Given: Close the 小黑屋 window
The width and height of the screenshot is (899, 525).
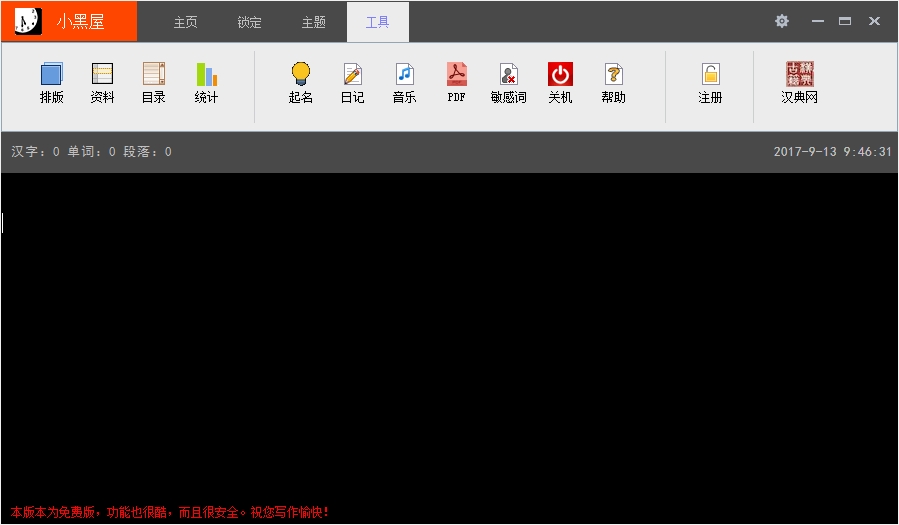Looking at the screenshot, I should pos(874,21).
